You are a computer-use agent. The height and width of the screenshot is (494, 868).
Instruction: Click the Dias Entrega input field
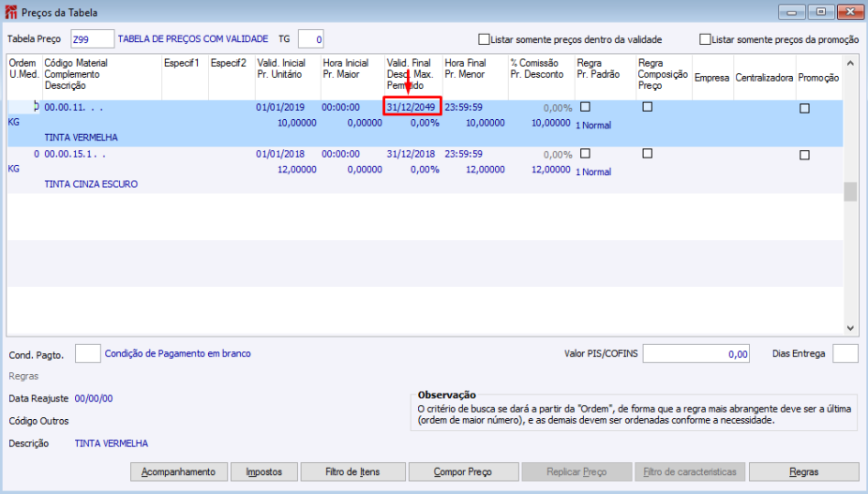pos(846,353)
